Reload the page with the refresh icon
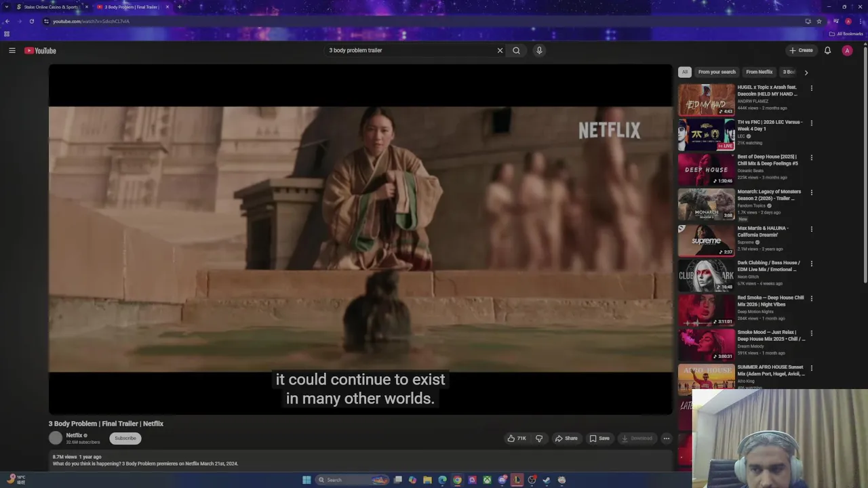 point(31,21)
